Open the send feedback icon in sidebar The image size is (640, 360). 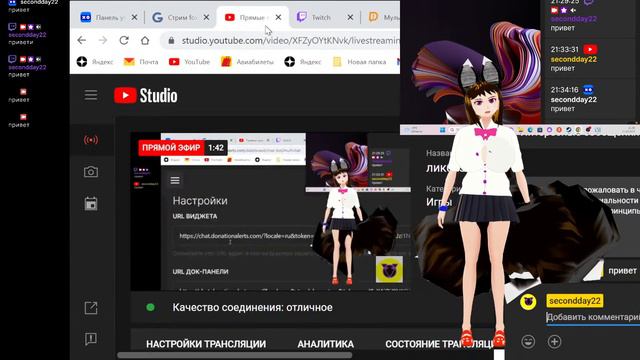coord(91,339)
